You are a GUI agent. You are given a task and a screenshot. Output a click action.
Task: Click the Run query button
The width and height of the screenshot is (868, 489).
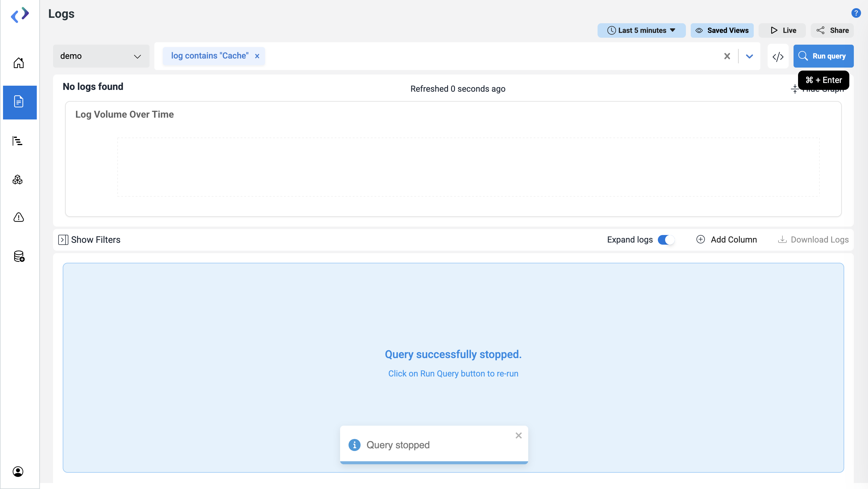tap(823, 56)
